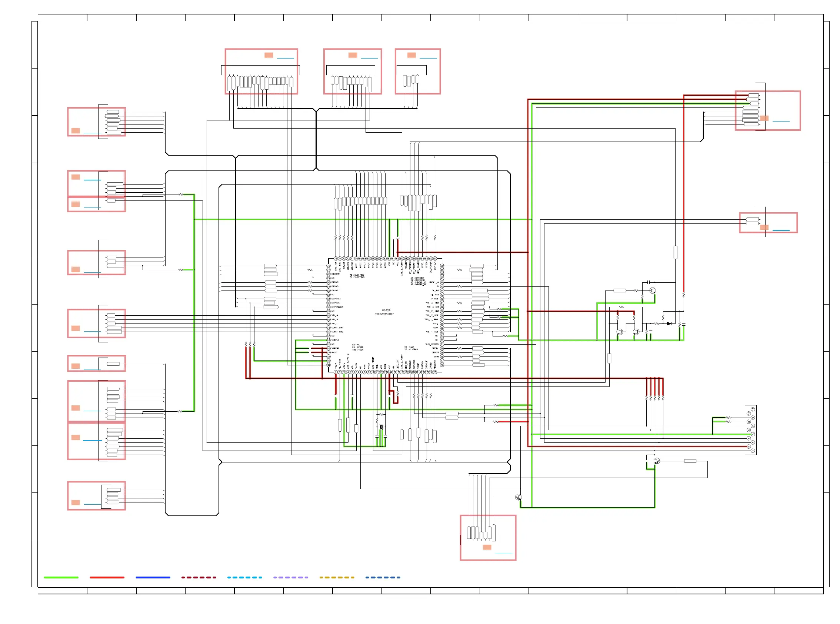The width and height of the screenshot is (840, 624).
Task: Click pin 1 circle labeled VREFH
Action: [336, 372]
